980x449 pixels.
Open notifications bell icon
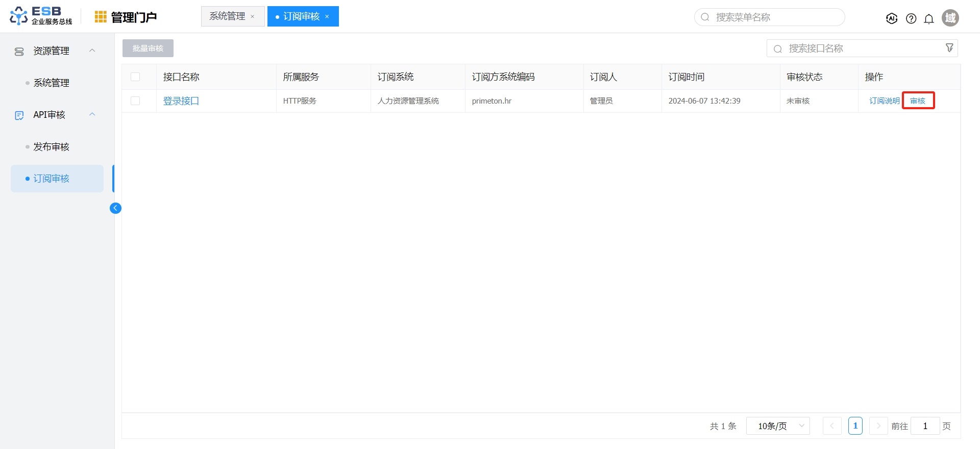coord(929,18)
